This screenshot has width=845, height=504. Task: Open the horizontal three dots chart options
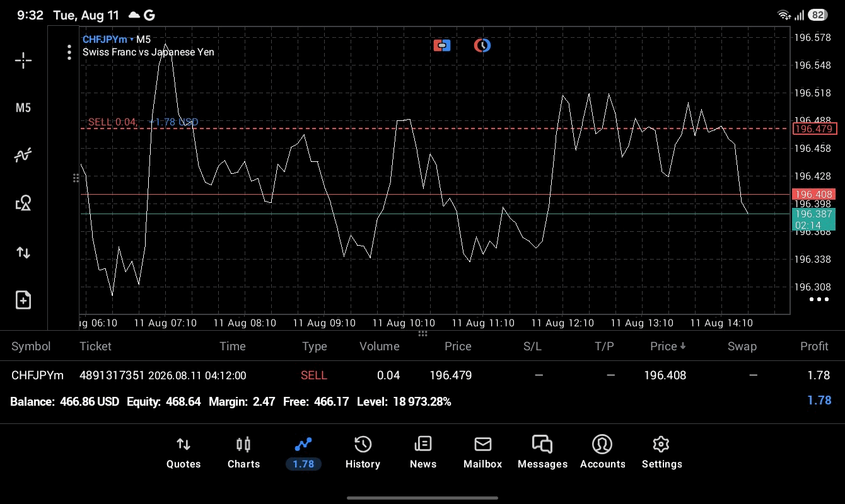coord(819,299)
